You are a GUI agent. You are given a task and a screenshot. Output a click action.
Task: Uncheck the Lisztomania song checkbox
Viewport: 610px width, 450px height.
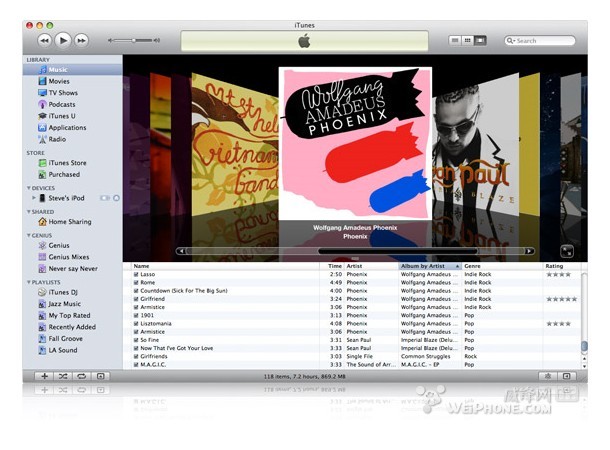pos(136,324)
